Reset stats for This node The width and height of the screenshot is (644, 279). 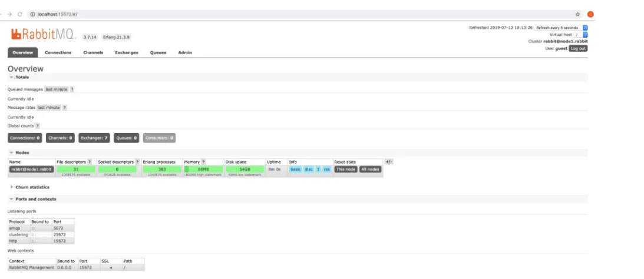click(x=345, y=169)
